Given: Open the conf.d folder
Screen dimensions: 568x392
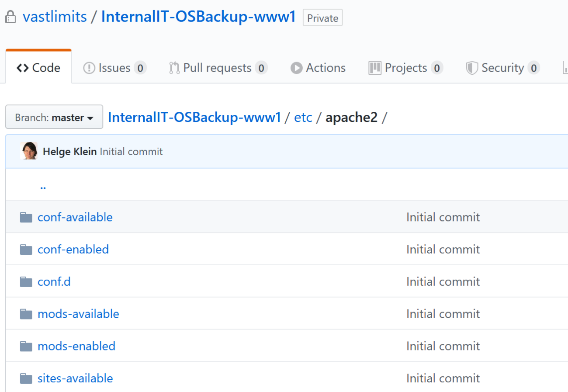Looking at the screenshot, I should coord(54,281).
